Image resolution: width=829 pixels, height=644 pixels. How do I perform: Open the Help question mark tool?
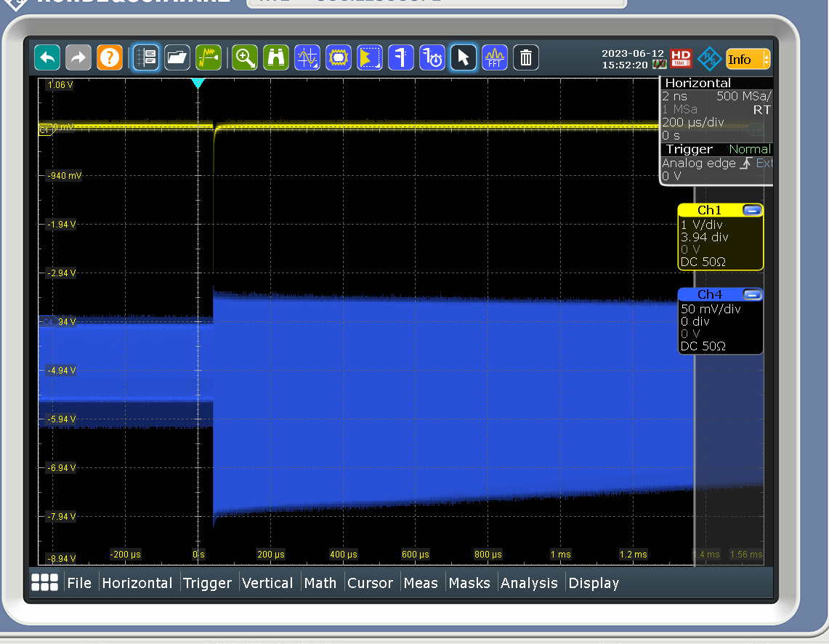pyautogui.click(x=109, y=57)
